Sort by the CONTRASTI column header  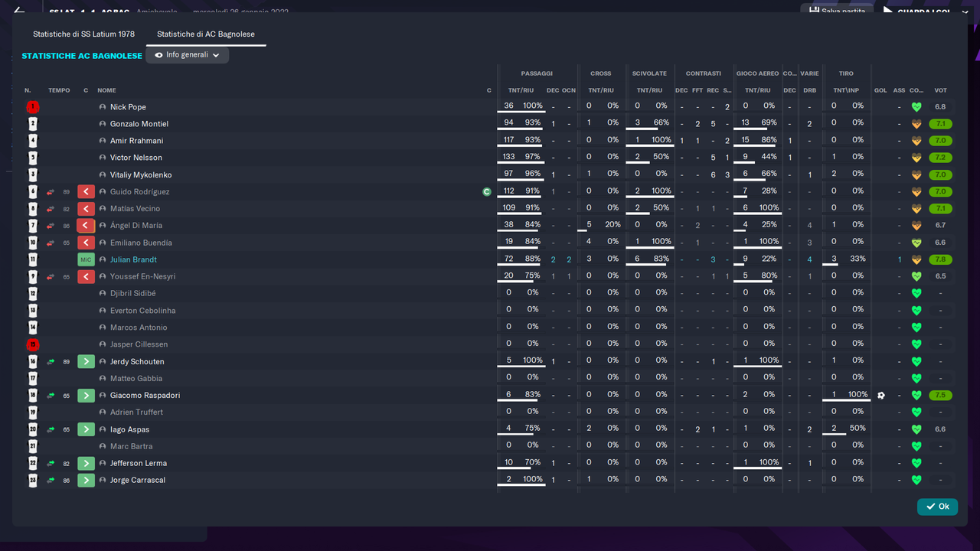click(704, 73)
